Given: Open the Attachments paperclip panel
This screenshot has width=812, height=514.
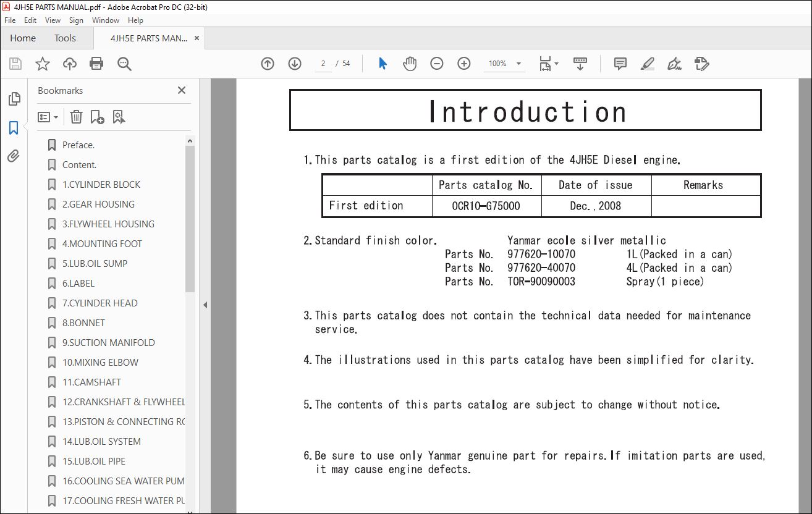Looking at the screenshot, I should [x=14, y=156].
